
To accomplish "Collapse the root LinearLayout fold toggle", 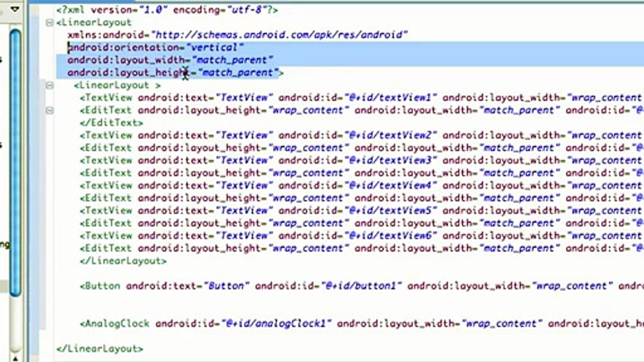I will (x=49, y=22).
